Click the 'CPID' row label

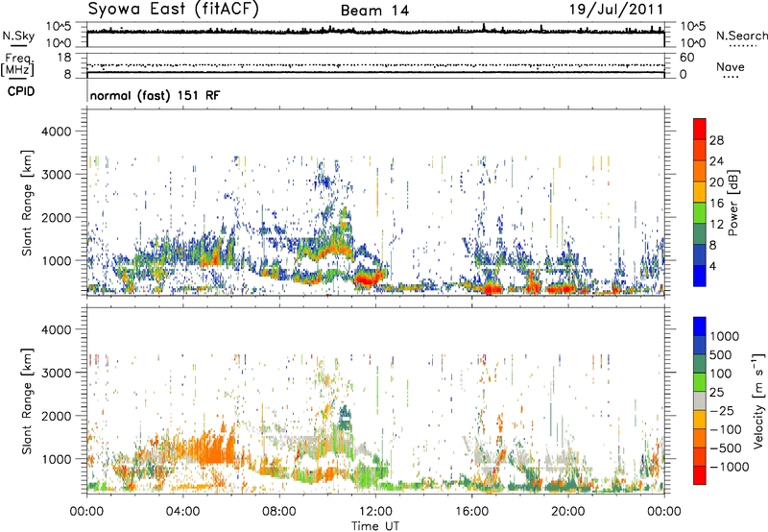[21, 91]
